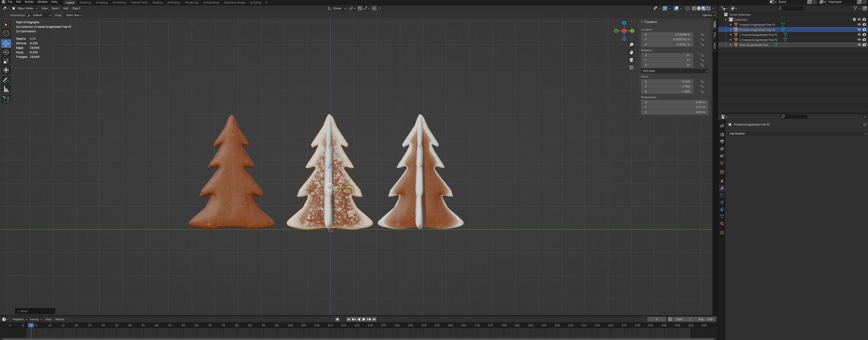
Task: Select the Rotate tool in the toolbar
Action: click(x=6, y=52)
